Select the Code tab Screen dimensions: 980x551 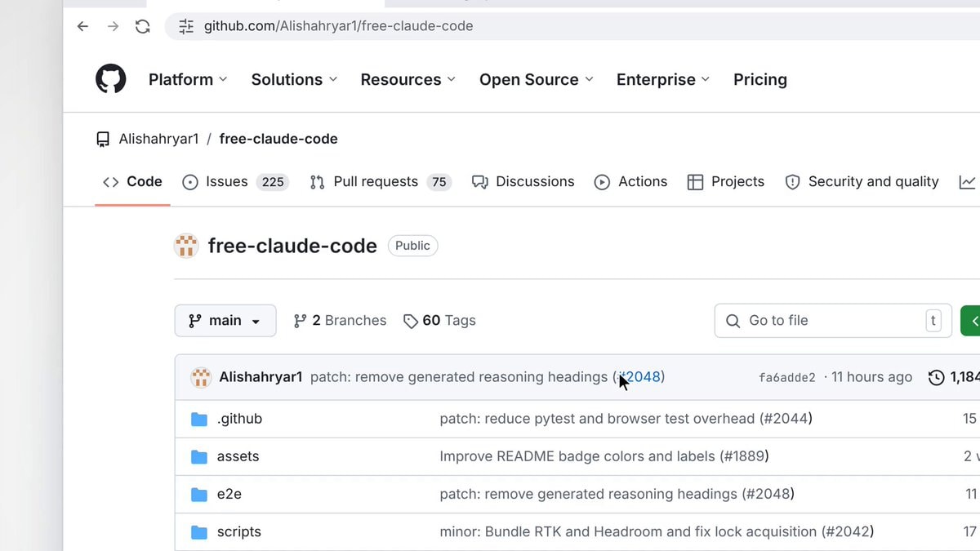pyautogui.click(x=132, y=182)
